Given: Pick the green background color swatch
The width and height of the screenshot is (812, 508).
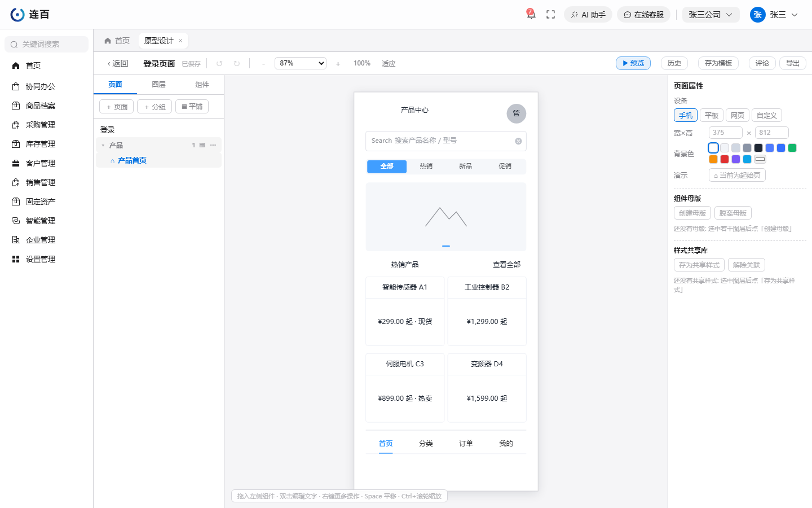Looking at the screenshot, I should pyautogui.click(x=792, y=148).
